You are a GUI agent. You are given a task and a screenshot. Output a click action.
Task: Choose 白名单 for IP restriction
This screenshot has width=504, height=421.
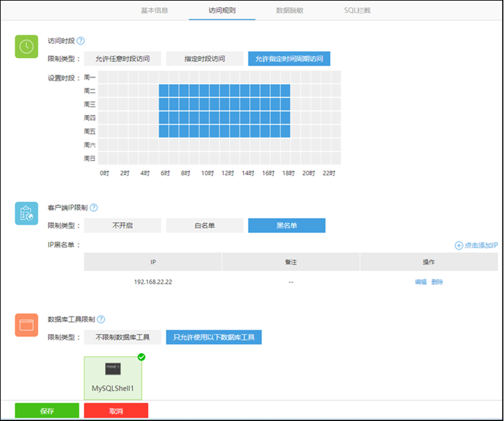click(204, 226)
